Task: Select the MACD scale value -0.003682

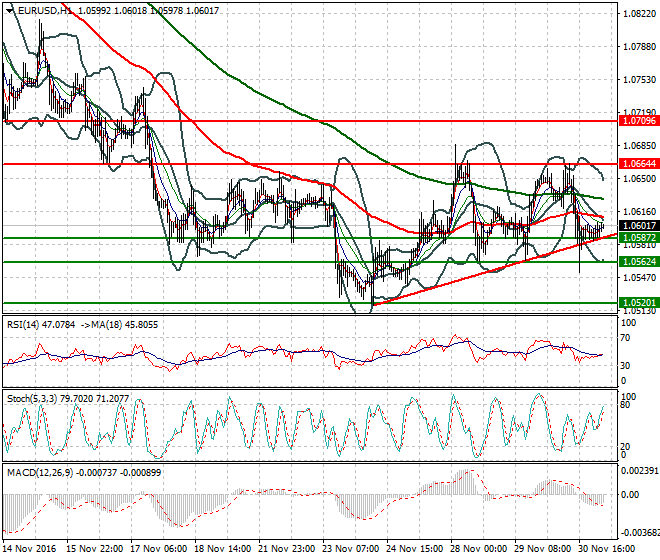Action: click(x=640, y=533)
